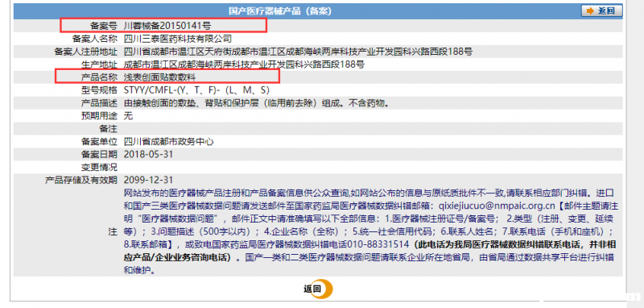Viewport: 644px width, 308px height.
Task: Click the phone number 010-88331514
Action: point(378,244)
